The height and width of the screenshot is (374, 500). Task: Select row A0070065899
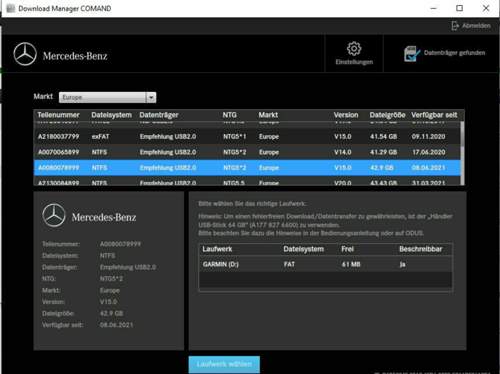(247, 152)
